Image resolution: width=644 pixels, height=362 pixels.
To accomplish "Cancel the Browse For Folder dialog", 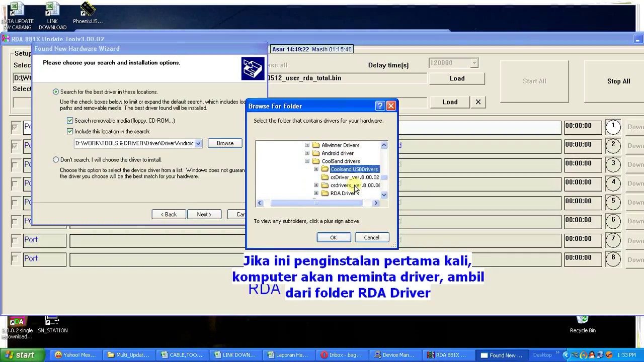I will (x=372, y=238).
